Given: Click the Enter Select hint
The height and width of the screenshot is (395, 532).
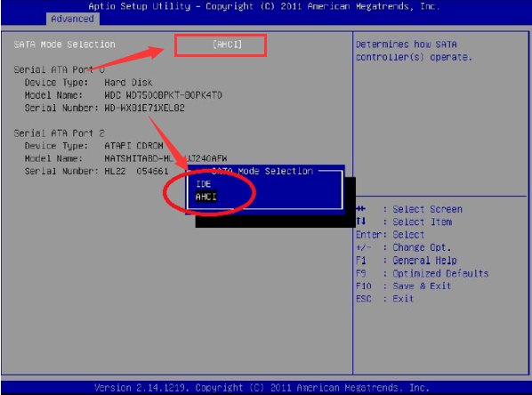Looking at the screenshot, I should 391,235.
